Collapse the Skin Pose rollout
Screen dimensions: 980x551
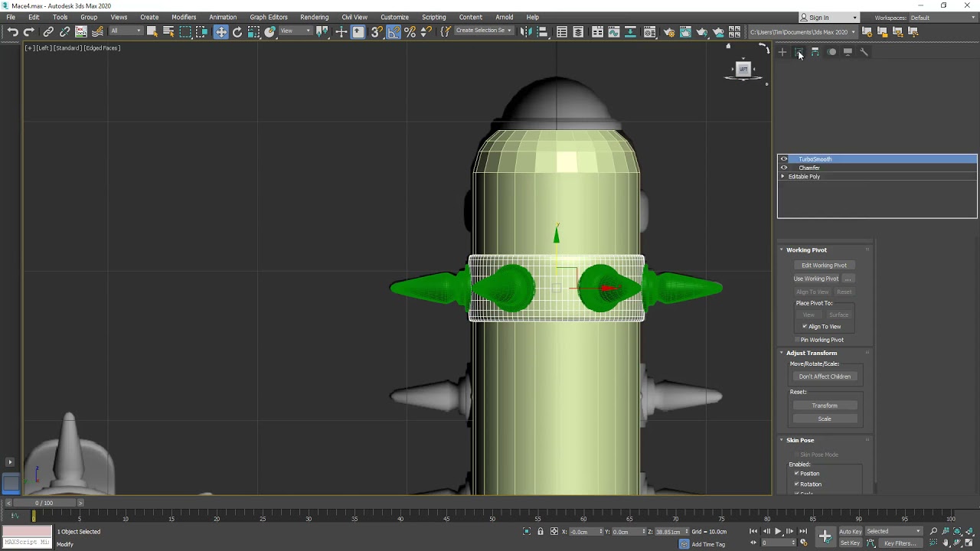pyautogui.click(x=782, y=441)
